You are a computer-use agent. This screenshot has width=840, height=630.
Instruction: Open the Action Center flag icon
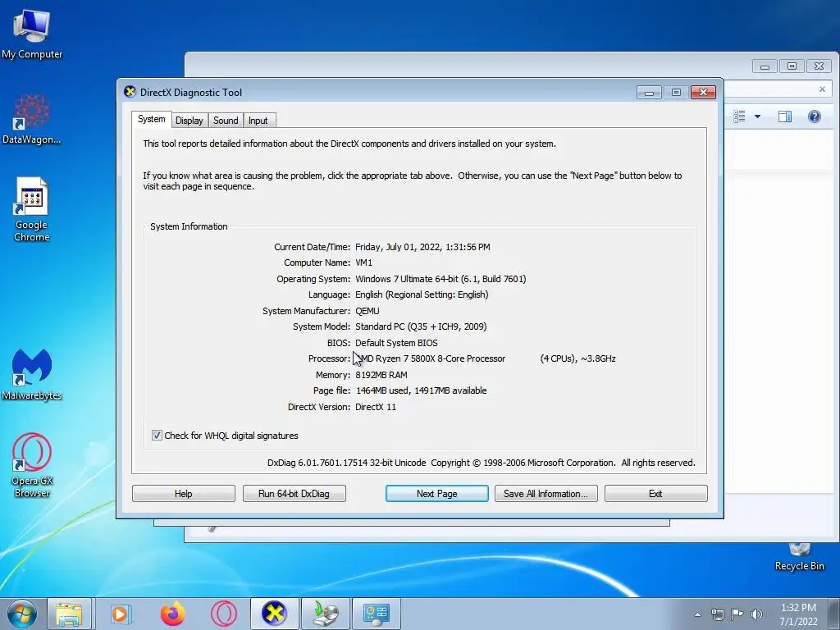point(737,614)
